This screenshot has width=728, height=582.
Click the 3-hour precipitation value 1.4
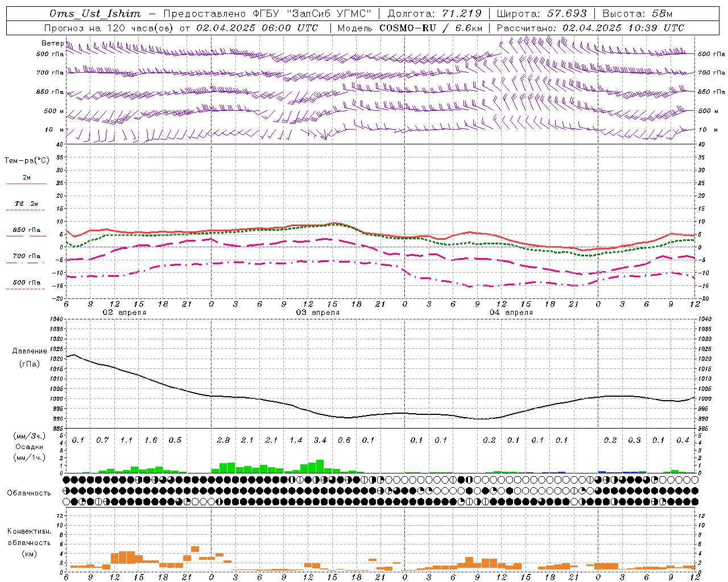(x=296, y=440)
